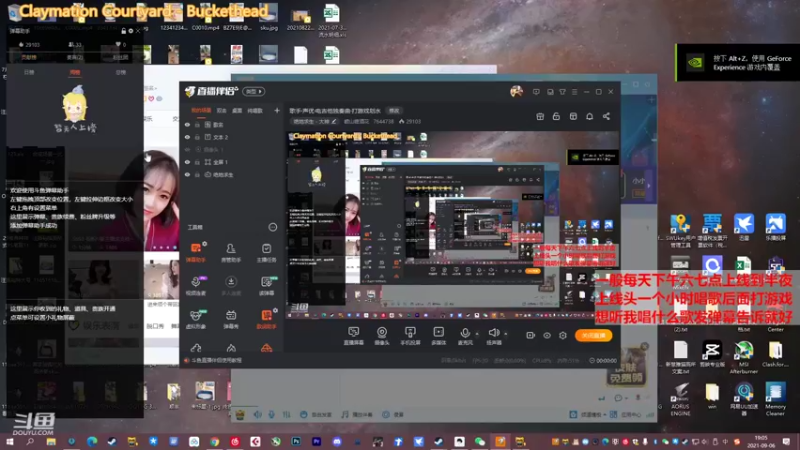The width and height of the screenshot is (800, 450).
Task: Toggle the lock on the 文本 2 source
Action: [197, 137]
